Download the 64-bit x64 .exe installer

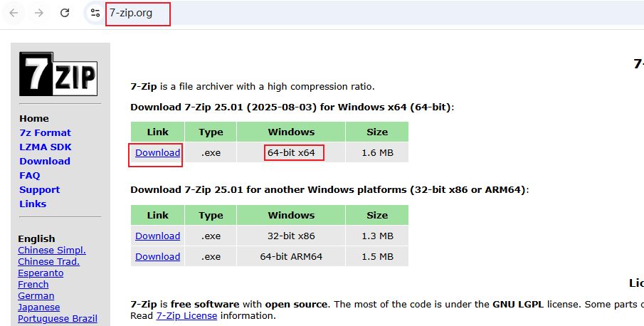(158, 153)
